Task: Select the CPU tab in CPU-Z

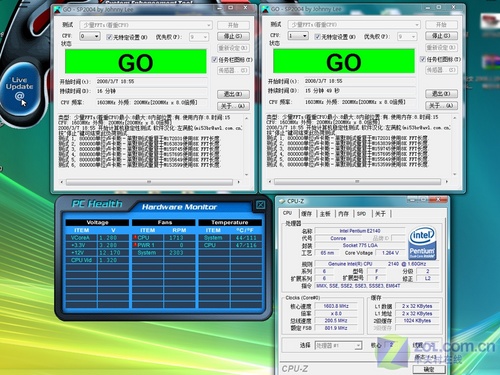Action: [x=287, y=213]
